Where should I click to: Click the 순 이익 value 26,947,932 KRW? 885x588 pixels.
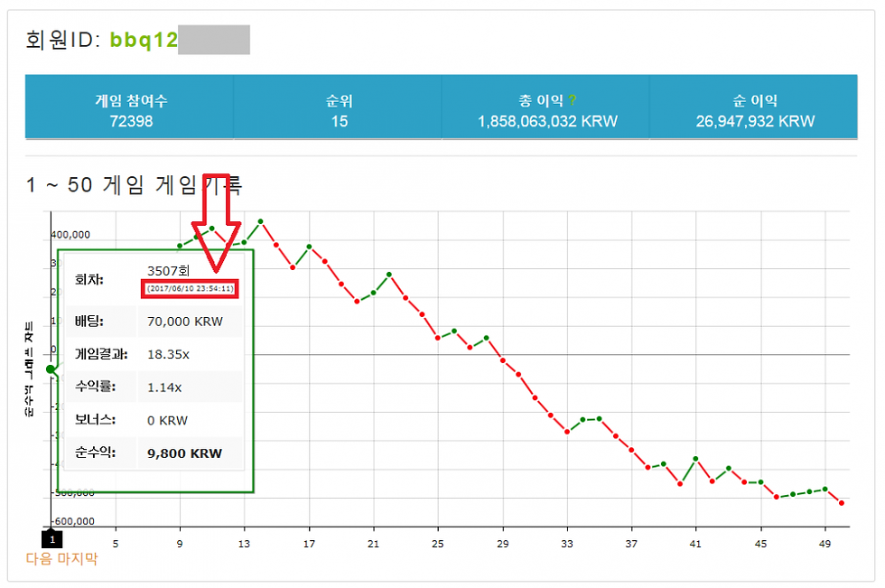point(755,121)
